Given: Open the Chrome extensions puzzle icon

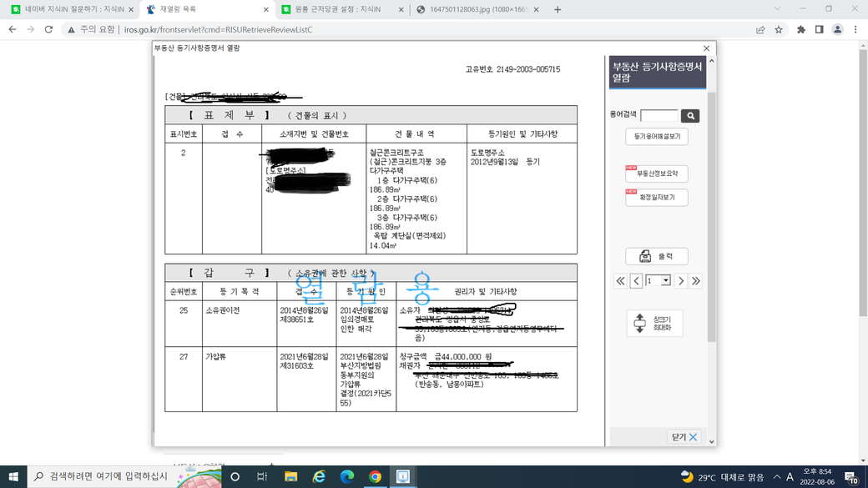Looking at the screenshot, I should point(801,29).
